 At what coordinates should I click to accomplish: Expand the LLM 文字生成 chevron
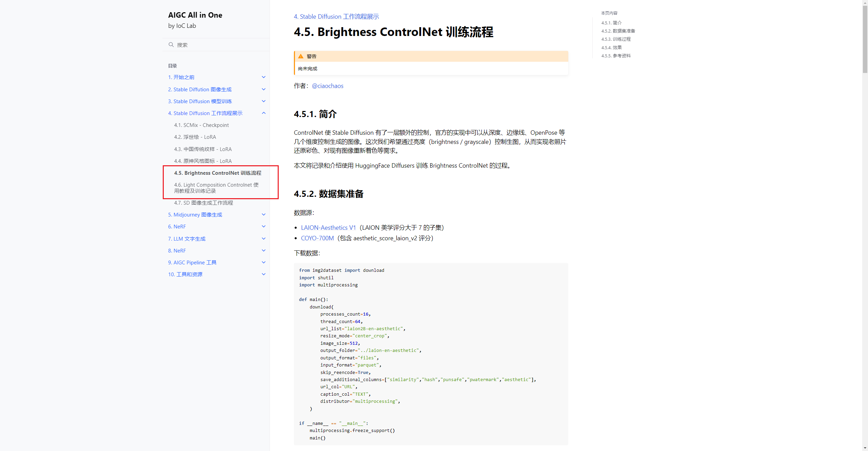[x=263, y=239]
